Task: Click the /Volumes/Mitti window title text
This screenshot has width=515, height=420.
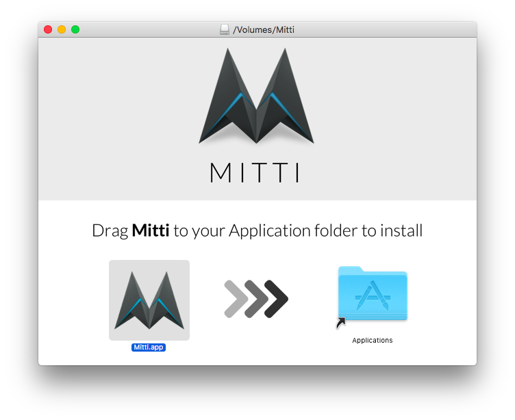Action: click(264, 29)
